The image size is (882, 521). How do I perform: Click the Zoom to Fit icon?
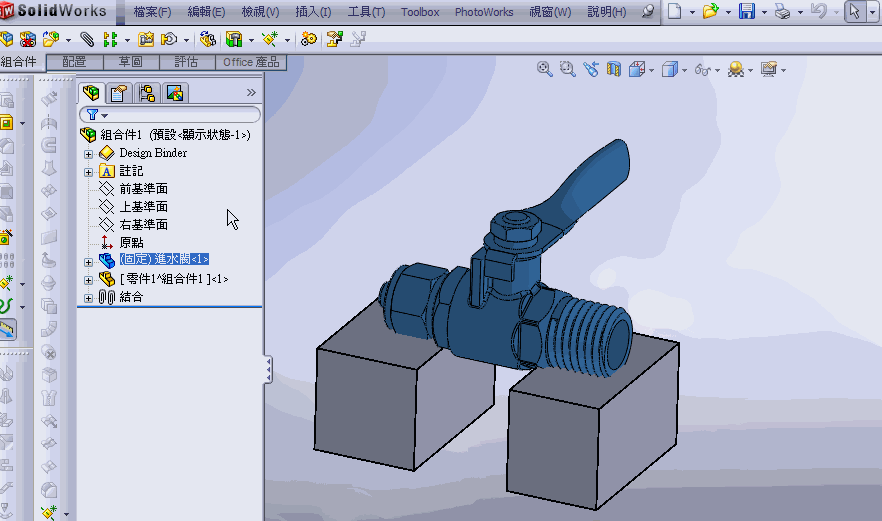pos(544,69)
